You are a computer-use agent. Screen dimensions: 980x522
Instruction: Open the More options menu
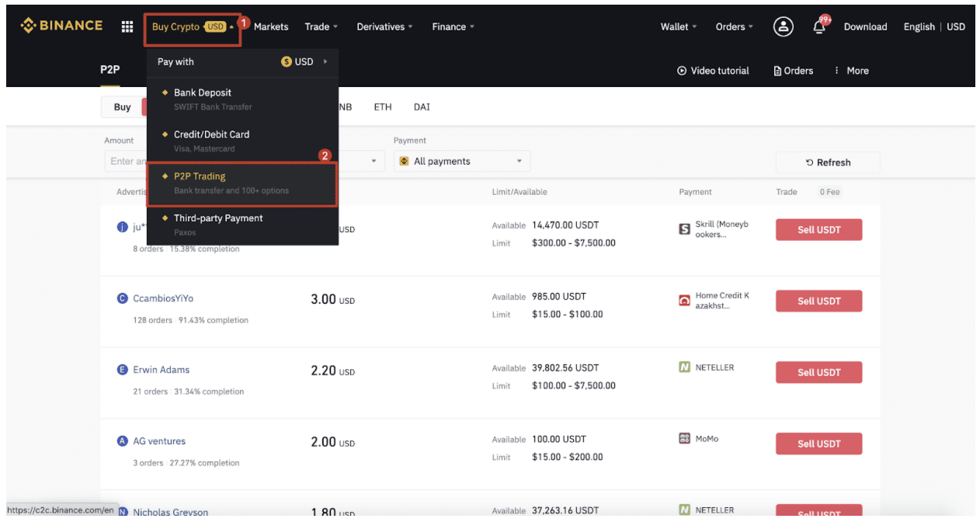[851, 71]
